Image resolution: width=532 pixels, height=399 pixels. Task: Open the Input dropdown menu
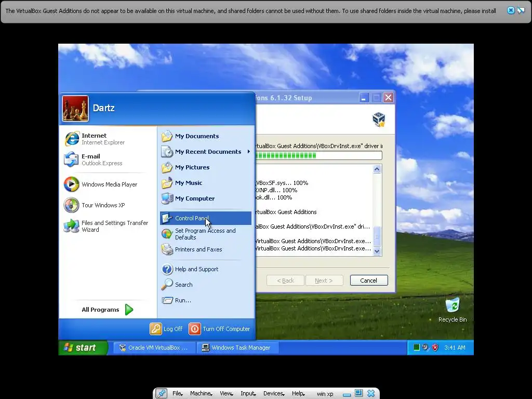pyautogui.click(x=248, y=393)
